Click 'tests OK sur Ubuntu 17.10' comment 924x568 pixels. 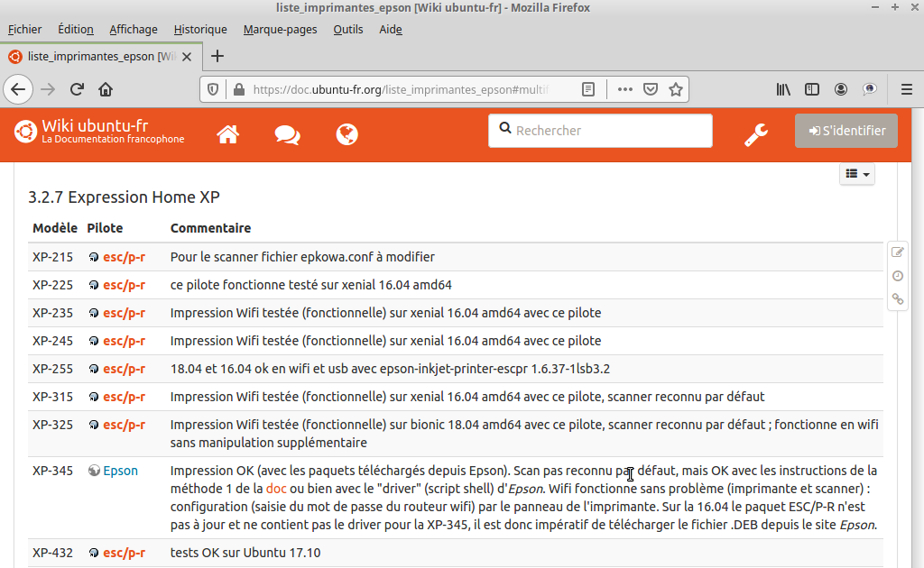(245, 554)
